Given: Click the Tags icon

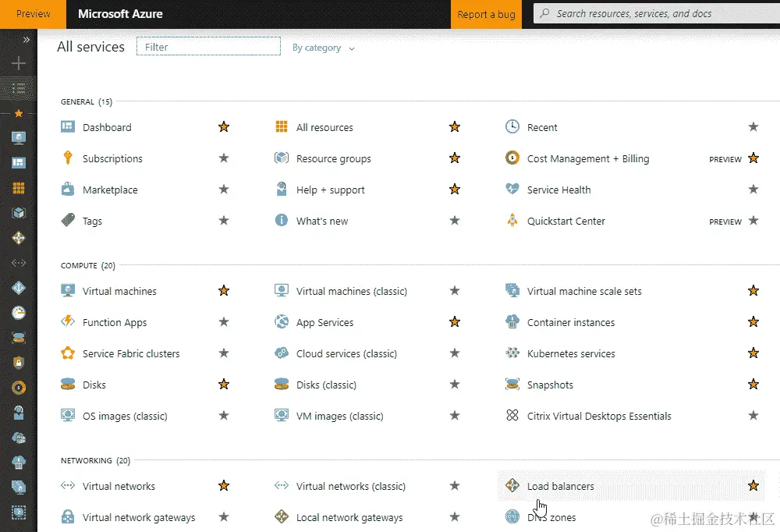Looking at the screenshot, I should (68, 220).
